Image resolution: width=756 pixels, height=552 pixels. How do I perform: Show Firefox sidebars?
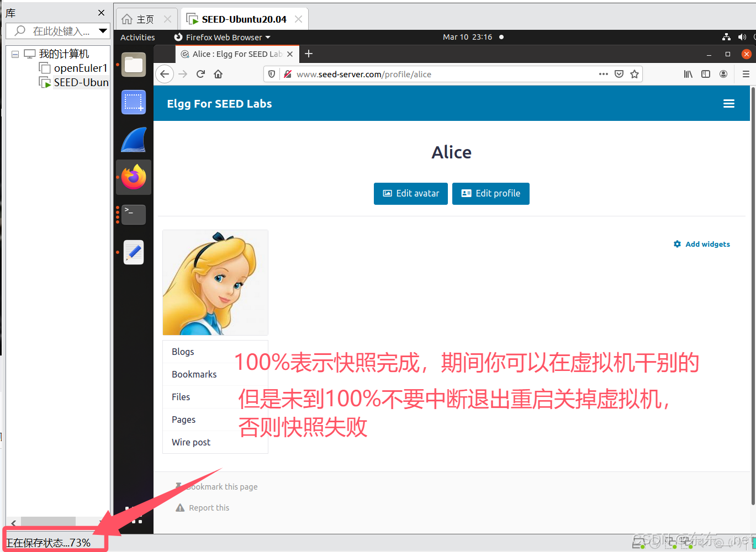[x=706, y=74]
